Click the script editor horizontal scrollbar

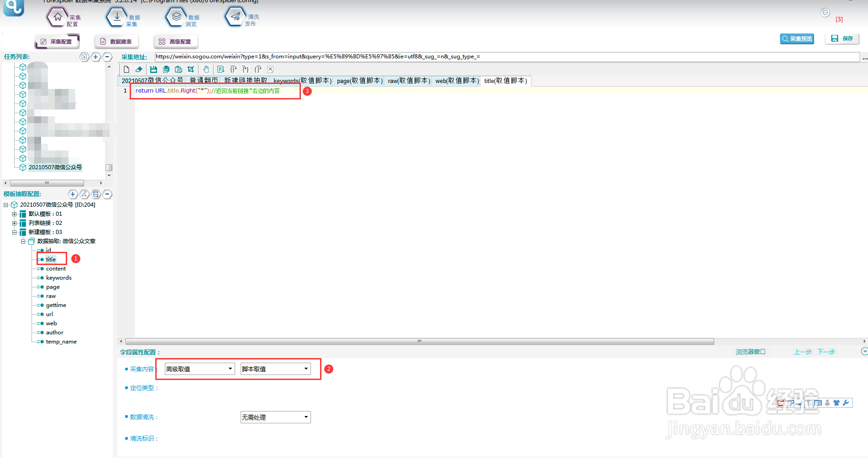pos(420,341)
